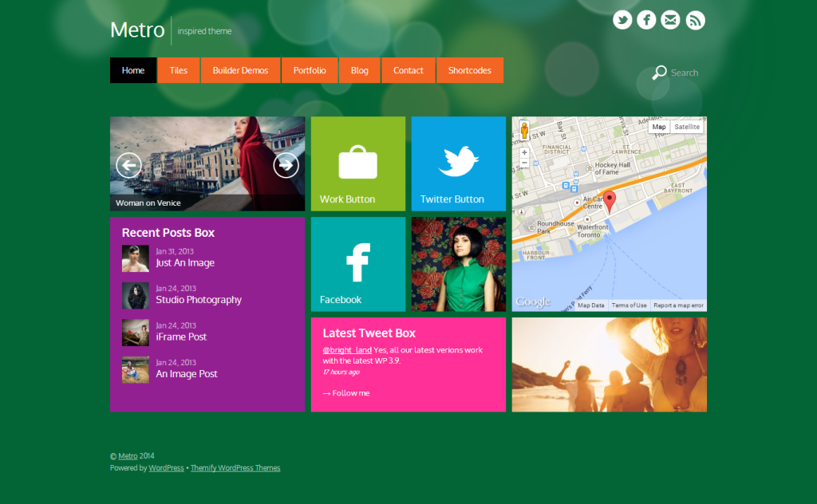Switch map to Satellite view
The height and width of the screenshot is (504, 817).
tap(687, 127)
